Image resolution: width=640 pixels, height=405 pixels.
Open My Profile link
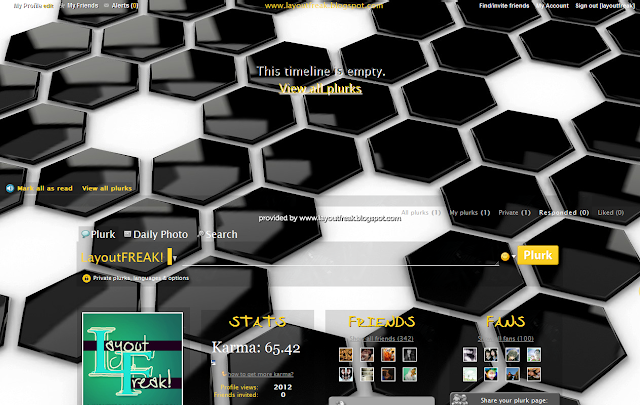[x=28, y=6]
